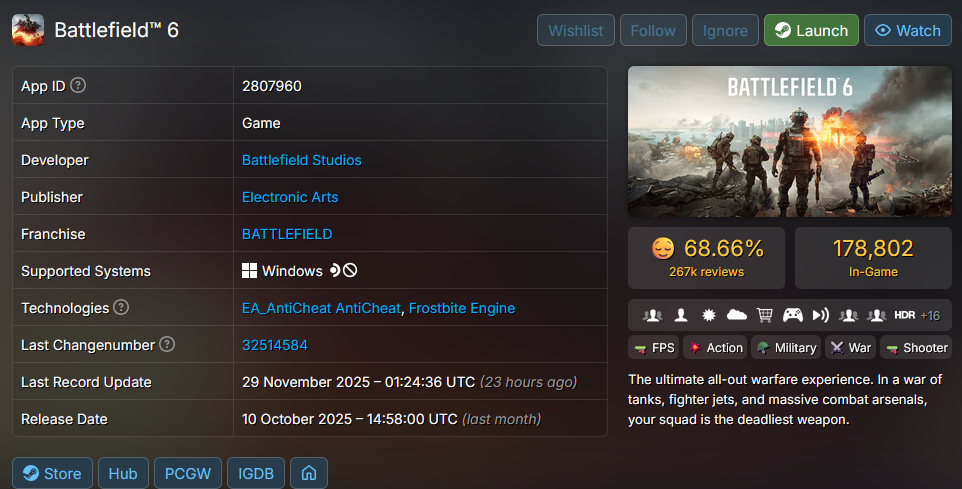Open the BATTLEFIELD franchise link
Screen dimensions: 962x489
point(287,234)
